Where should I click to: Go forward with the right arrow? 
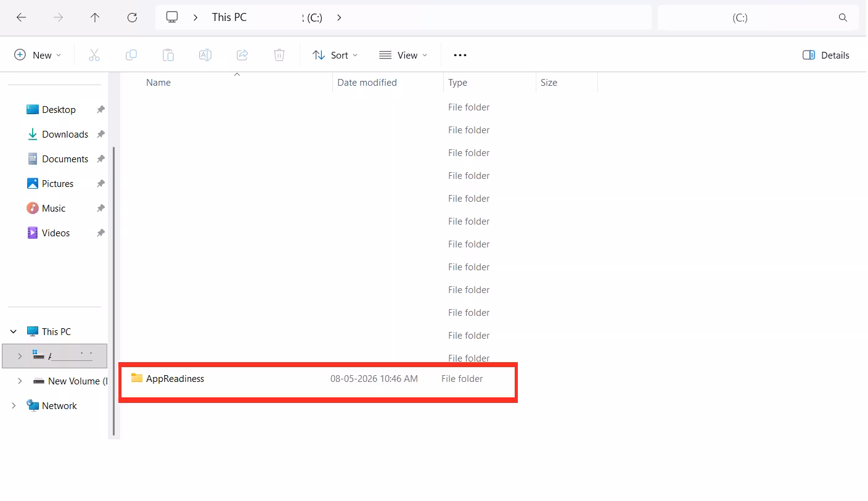pyautogui.click(x=58, y=17)
